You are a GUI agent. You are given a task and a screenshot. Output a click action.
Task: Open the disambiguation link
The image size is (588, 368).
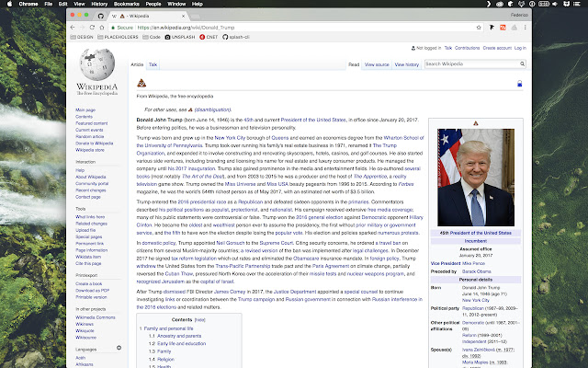(x=212, y=109)
